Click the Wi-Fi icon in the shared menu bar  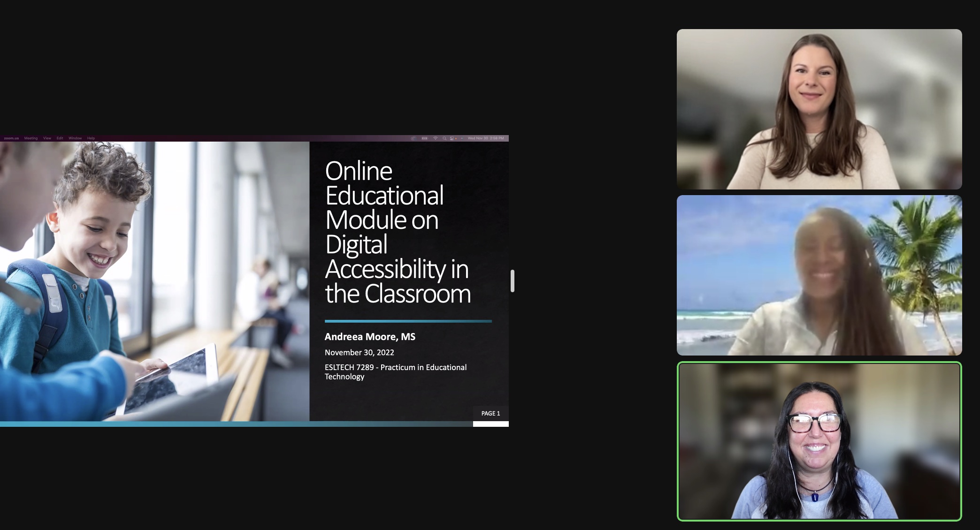[436, 138]
